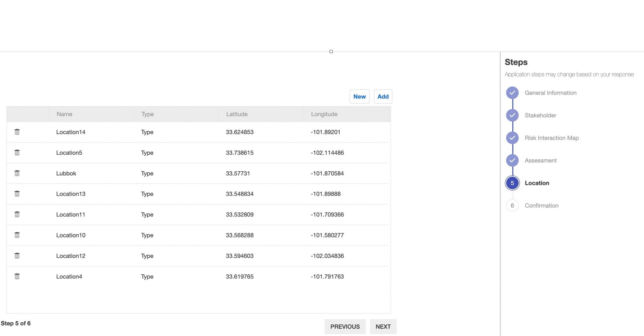Screen dimensions: 644x336
Task: Click the Assessment step checkmark circle
Action: 512,160
